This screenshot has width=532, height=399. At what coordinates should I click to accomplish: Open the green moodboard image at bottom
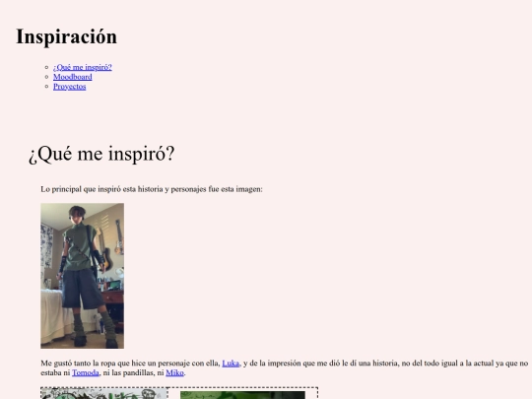tap(242, 395)
